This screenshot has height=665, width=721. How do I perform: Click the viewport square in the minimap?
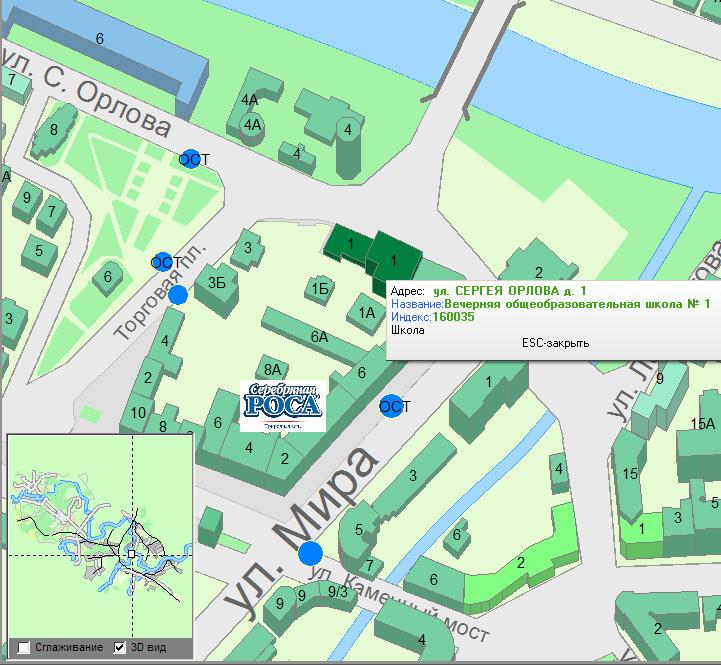pos(130,553)
